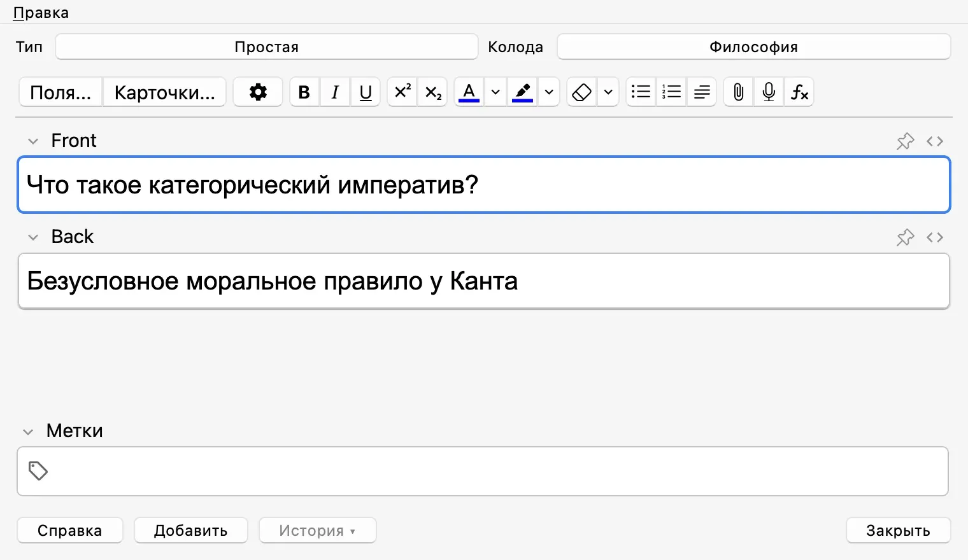
Task: Click the eraser remove formatting icon
Action: 582,92
